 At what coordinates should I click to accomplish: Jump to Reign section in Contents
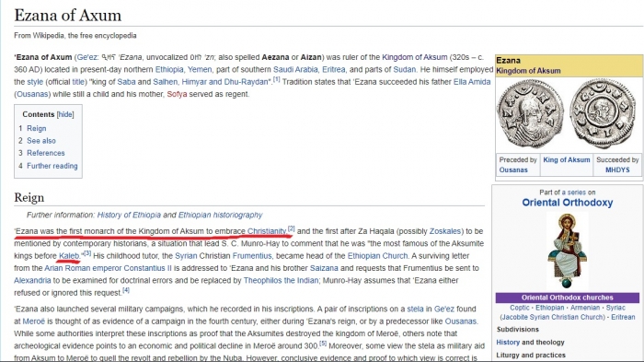[37, 128]
